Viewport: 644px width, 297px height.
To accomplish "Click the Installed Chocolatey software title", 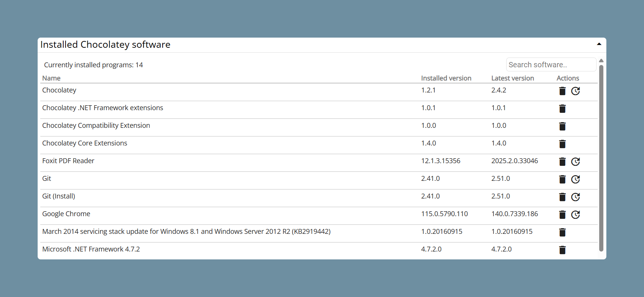I will (105, 45).
